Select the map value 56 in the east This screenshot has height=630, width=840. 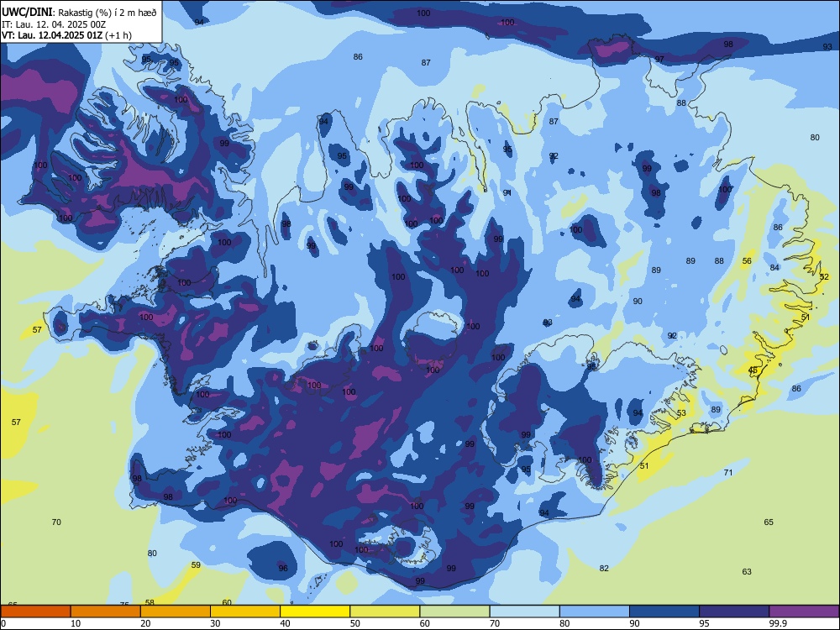747,261
